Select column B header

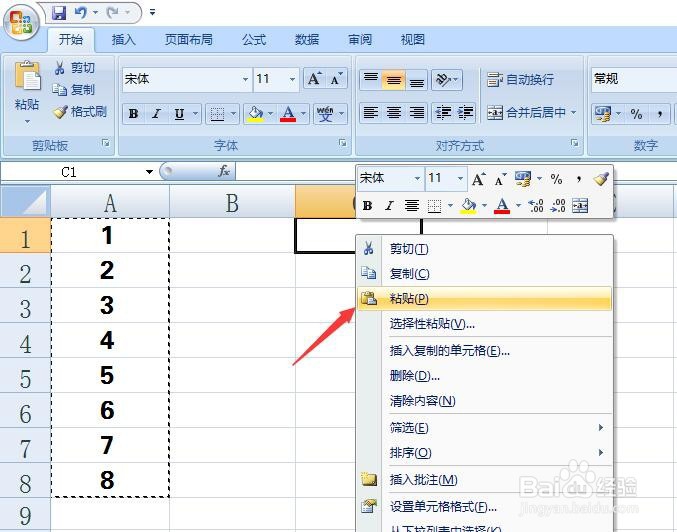(232, 203)
